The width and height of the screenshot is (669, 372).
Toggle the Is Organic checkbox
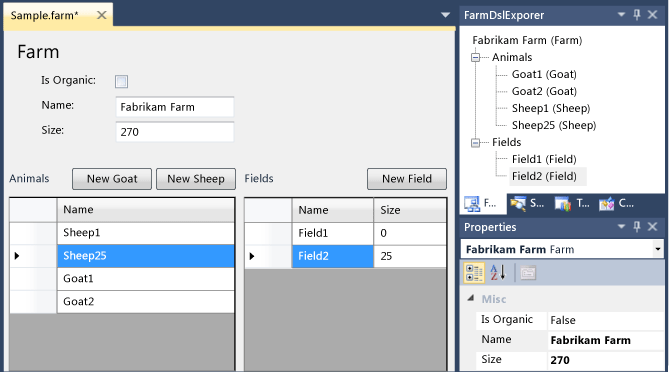pos(121,81)
